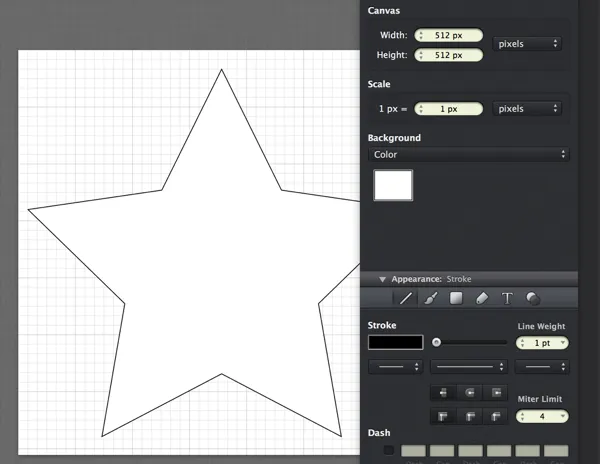Click the canvas Width field
Image resolution: width=600 pixels, height=464 pixels.
click(449, 35)
